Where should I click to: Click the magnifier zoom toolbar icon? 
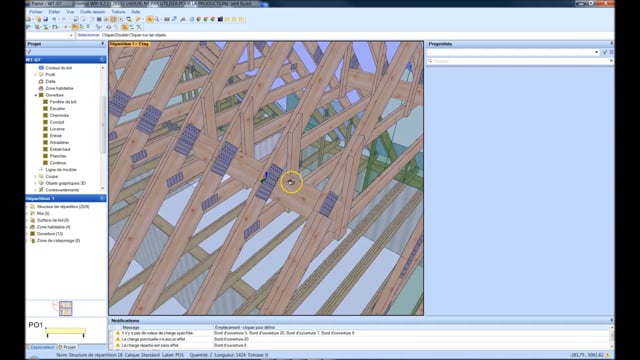point(157,19)
